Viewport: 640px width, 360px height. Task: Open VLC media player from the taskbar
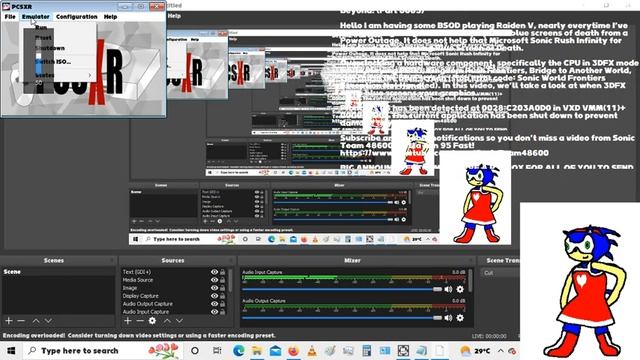(x=312, y=351)
